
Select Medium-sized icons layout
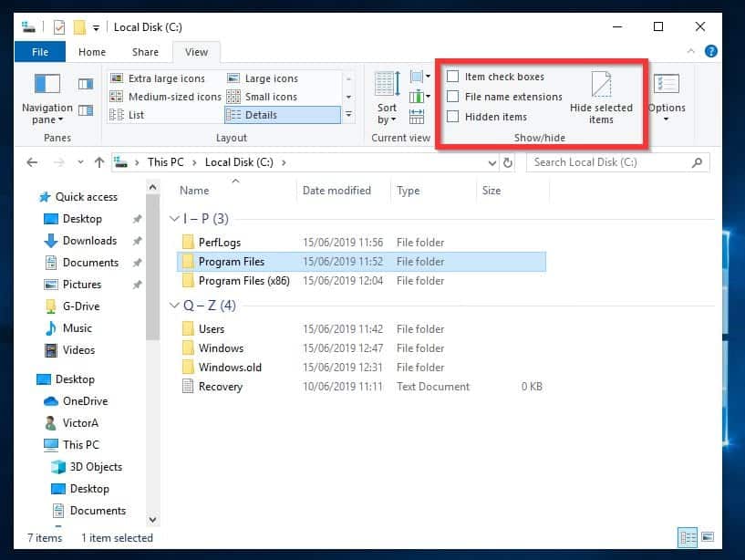pos(165,97)
